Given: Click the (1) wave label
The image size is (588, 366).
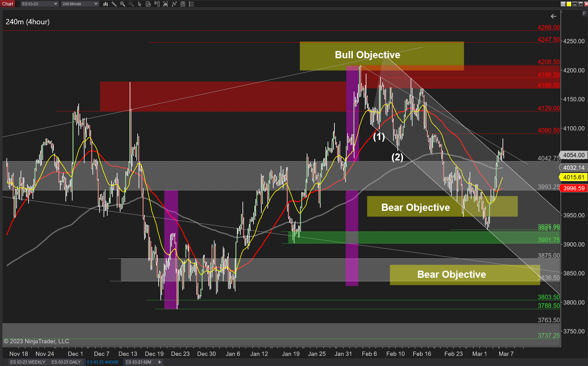Looking at the screenshot, I should coord(379,137).
